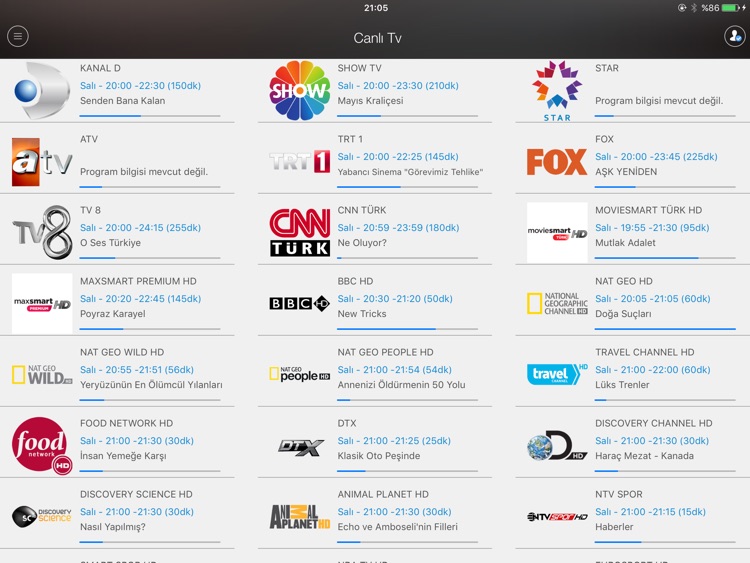Select 'Klasik Oto Peşinde' program title
Viewport: 750px width, 563px height.
coord(378,456)
